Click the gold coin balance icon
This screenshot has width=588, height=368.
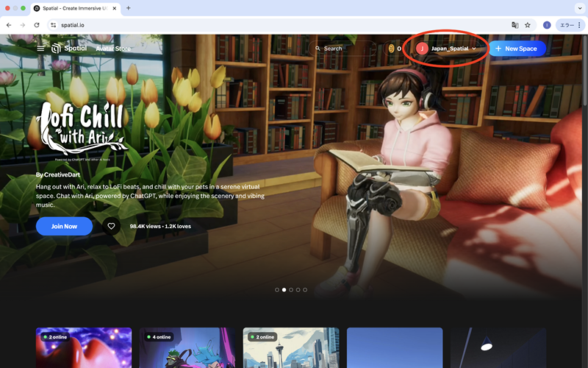391,49
